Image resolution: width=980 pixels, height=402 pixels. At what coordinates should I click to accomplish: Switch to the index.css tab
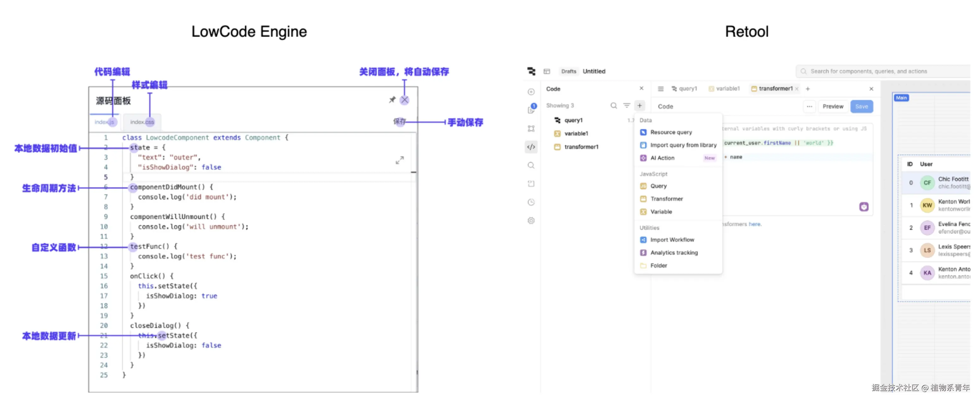pyautogui.click(x=142, y=122)
